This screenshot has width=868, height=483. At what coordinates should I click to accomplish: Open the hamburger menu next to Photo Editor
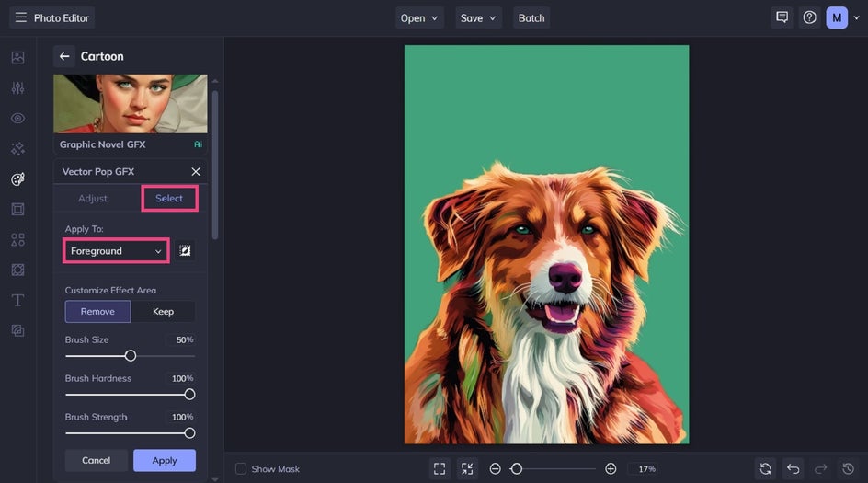20,17
